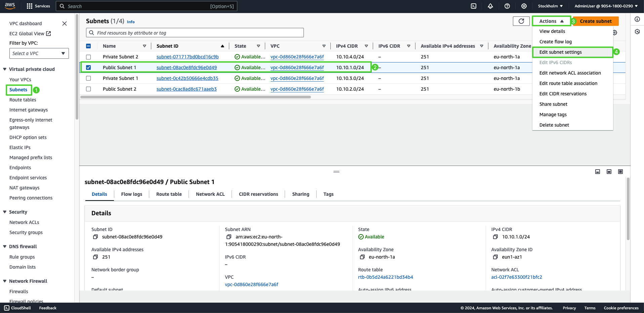Open the notifications bell icon
This screenshot has width=644, height=313.
[490, 6]
